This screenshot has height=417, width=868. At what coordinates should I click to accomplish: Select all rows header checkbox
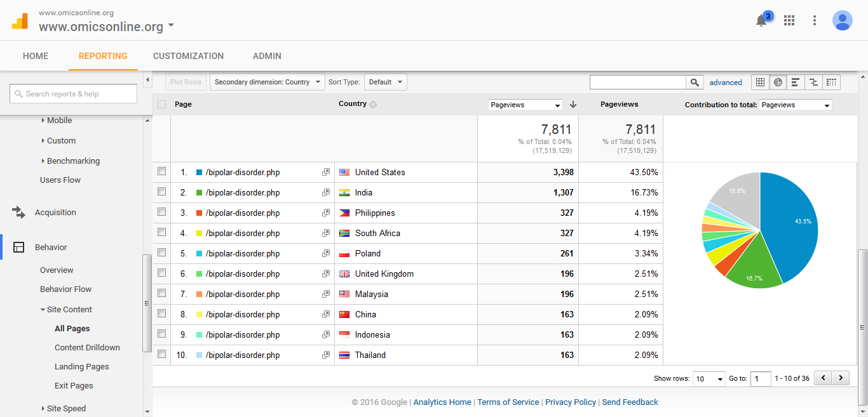161,105
